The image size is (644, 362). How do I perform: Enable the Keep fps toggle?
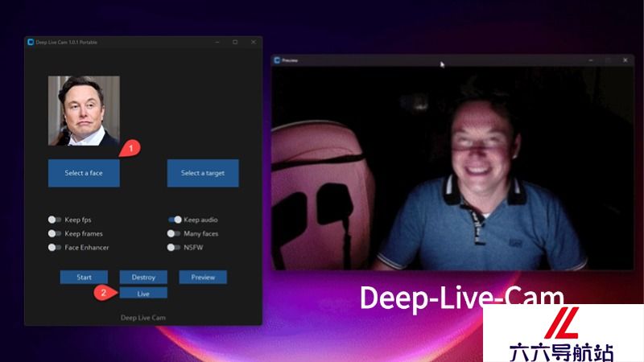pyautogui.click(x=54, y=220)
